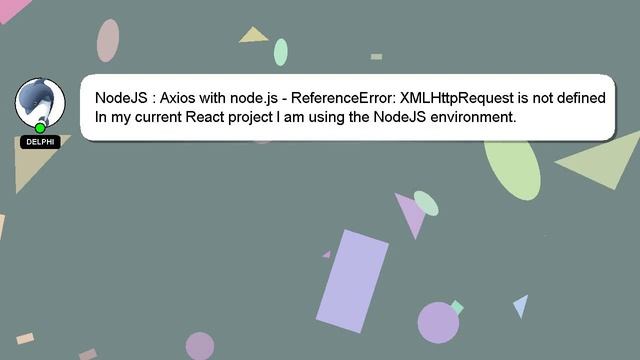Click the small green square atop purple circle
The image size is (640, 360).
point(457,307)
